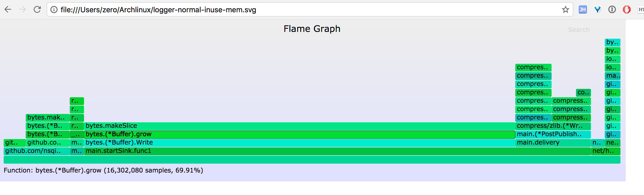Click the bytes.(*Buffer).Write frame

(300, 143)
